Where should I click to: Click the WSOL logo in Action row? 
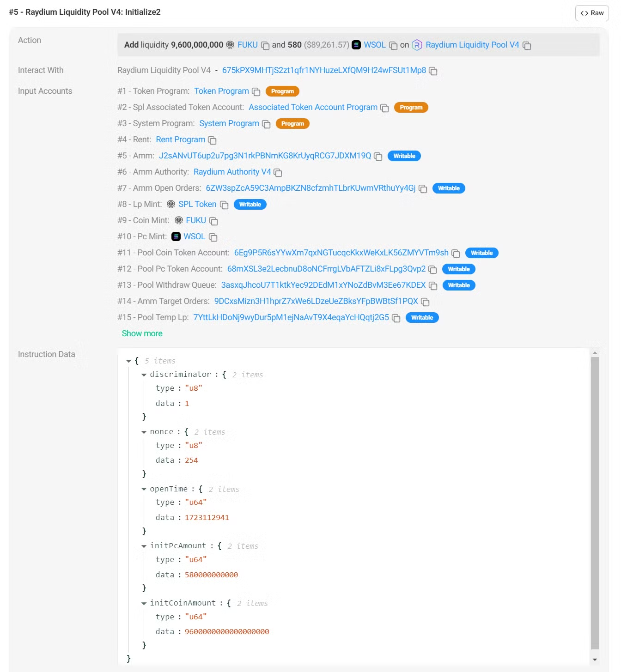pyautogui.click(x=356, y=45)
